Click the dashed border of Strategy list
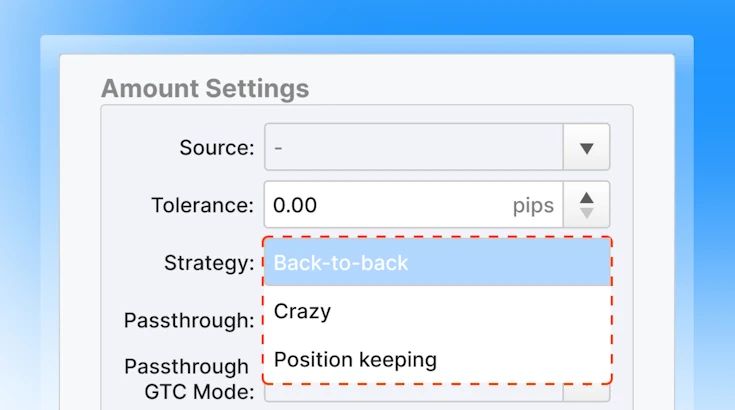The height and width of the screenshot is (410, 735). coord(612,311)
